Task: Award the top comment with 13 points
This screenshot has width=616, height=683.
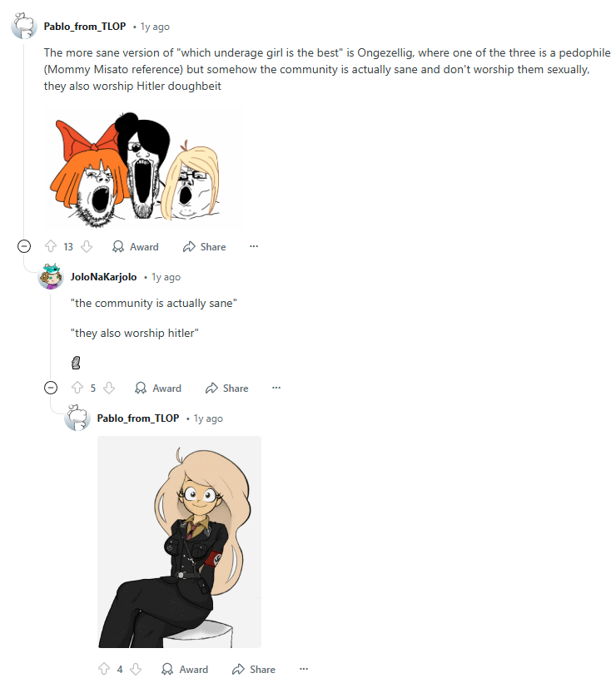Action: tap(136, 246)
